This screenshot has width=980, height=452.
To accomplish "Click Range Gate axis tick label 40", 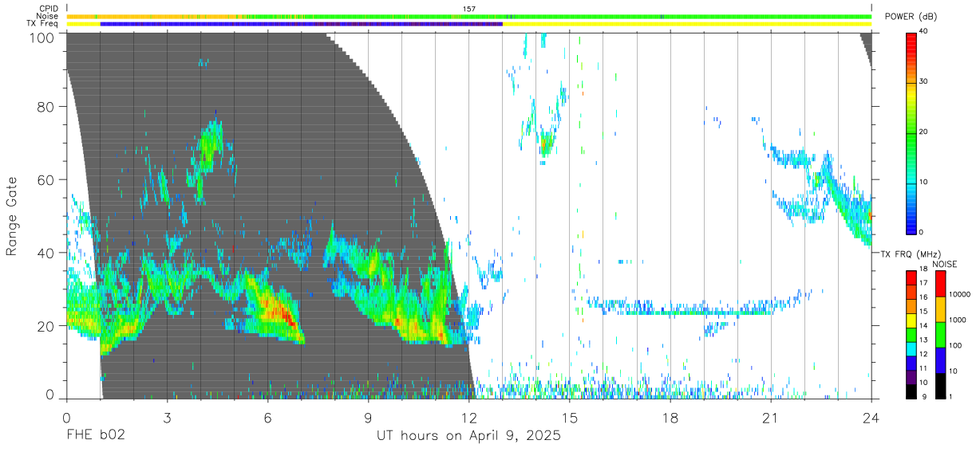I will (x=46, y=253).
